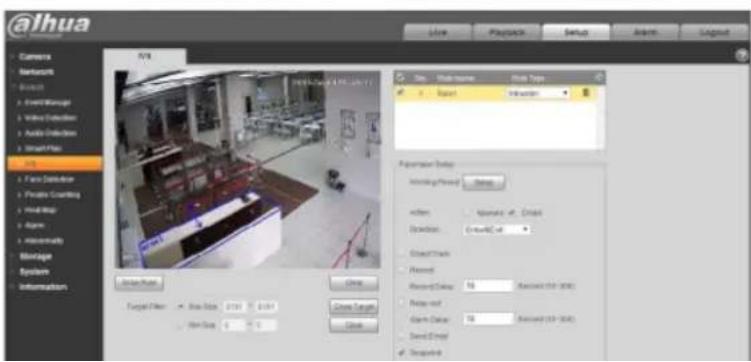This screenshot has width=751, height=362.
Task: Switch to the Live tab
Action: [x=437, y=33]
